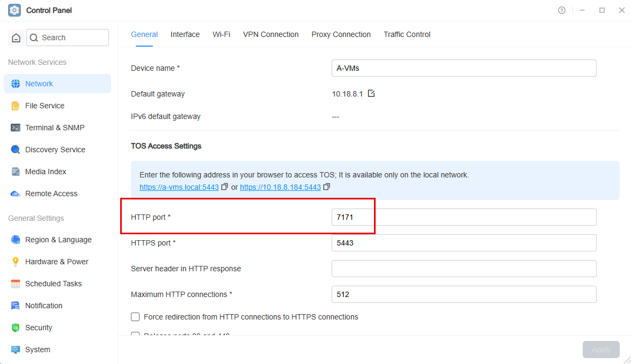Click the home icon in the sidebar

click(x=16, y=38)
